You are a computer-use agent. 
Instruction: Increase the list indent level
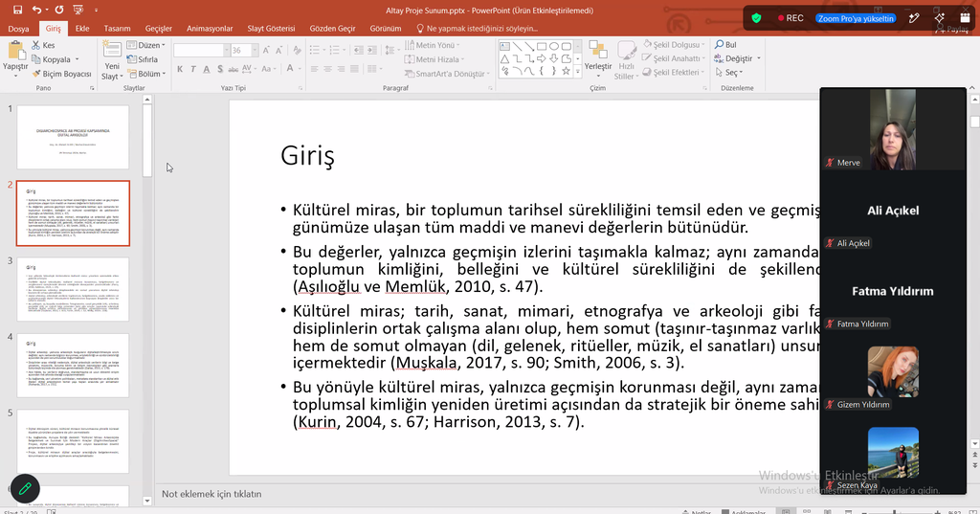coord(372,50)
